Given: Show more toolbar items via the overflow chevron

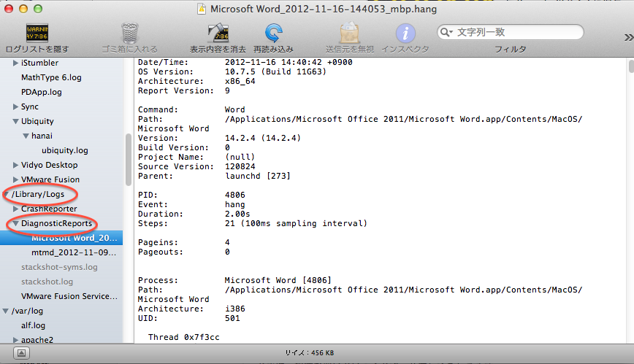Looking at the screenshot, I should [x=628, y=38].
